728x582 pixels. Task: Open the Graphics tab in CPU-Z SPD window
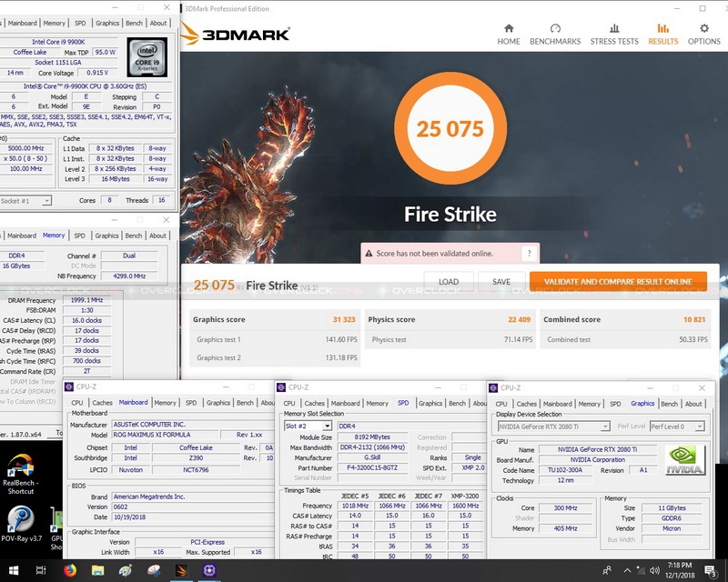tap(430, 404)
